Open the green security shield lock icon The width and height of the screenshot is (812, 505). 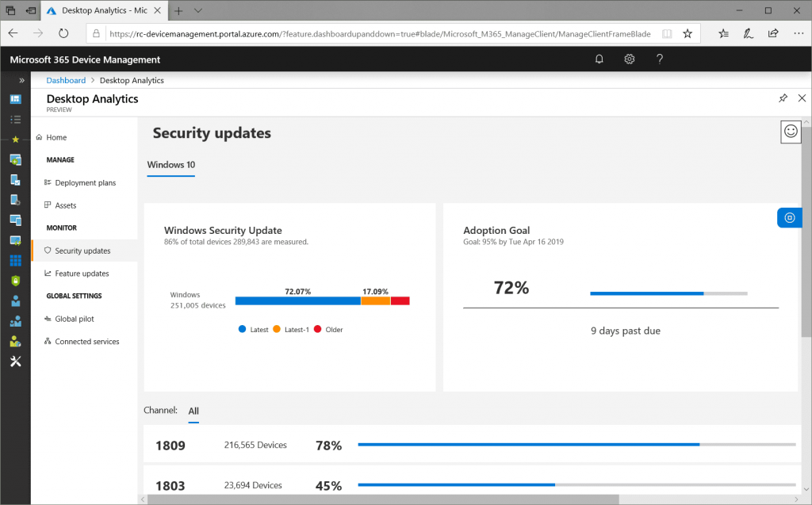pyautogui.click(x=16, y=281)
